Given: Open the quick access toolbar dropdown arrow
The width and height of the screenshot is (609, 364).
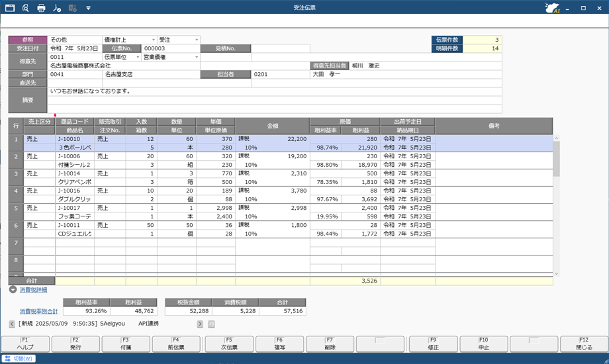Looking at the screenshot, I should pos(88,8).
